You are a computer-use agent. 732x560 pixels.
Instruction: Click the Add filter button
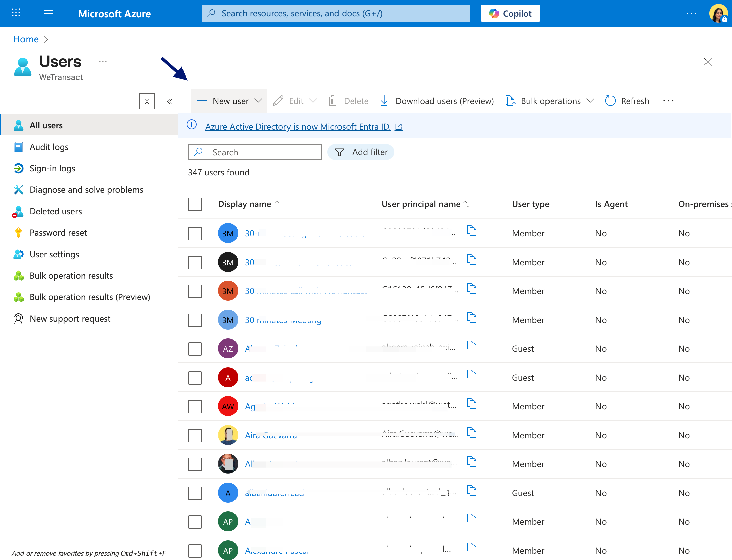(361, 152)
